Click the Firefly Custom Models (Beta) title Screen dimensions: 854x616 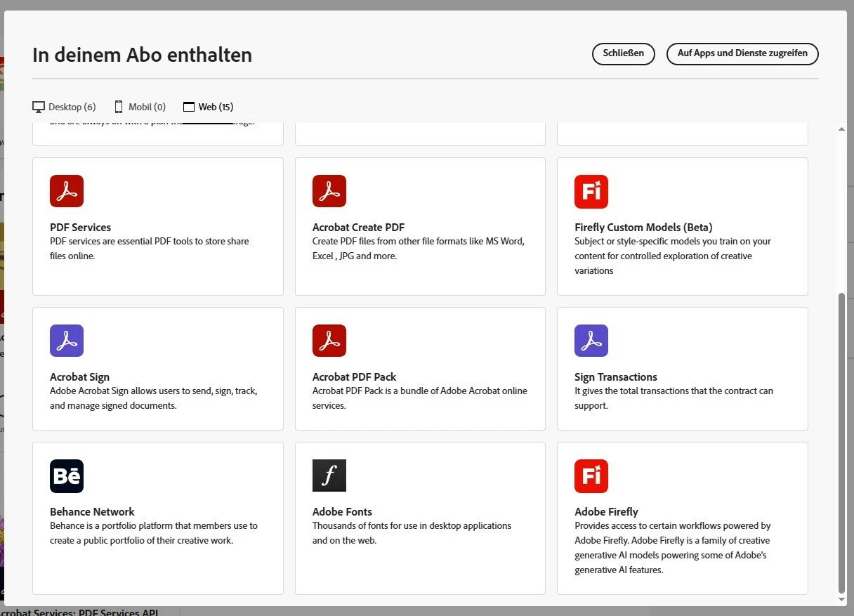coord(643,228)
